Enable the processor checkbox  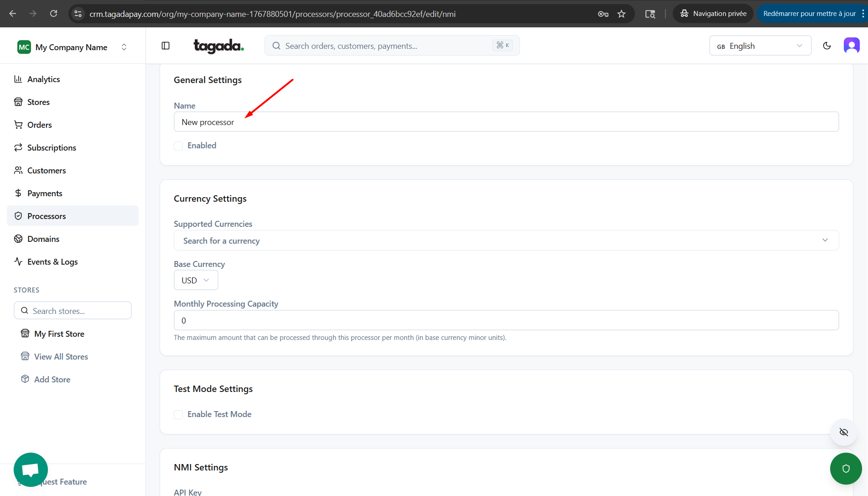coord(178,146)
